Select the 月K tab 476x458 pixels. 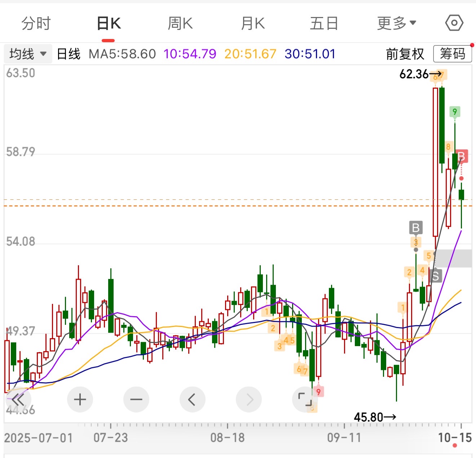[x=253, y=24]
